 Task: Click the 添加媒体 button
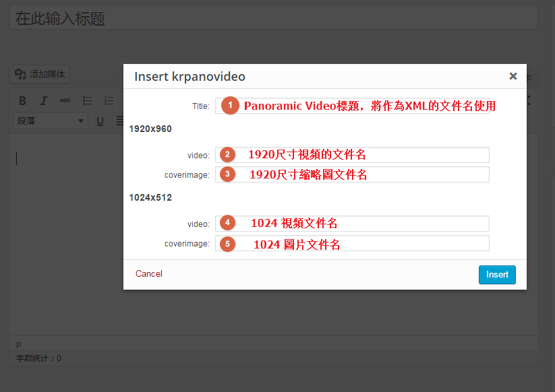39,74
